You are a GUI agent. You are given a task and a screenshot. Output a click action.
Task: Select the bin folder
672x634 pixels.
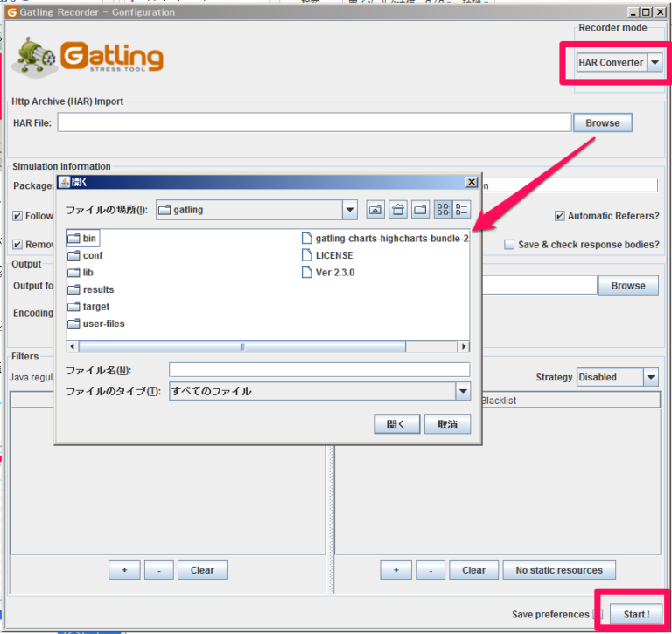(89, 239)
